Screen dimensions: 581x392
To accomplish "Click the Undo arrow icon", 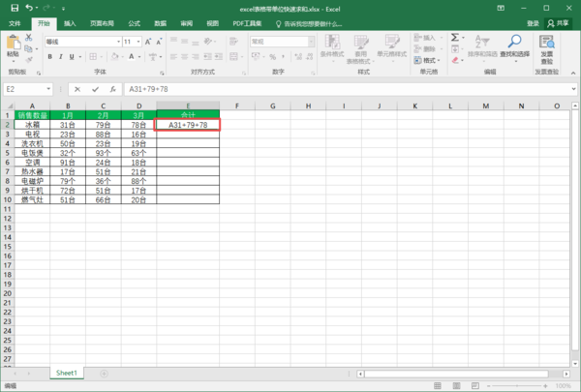I will pos(29,8).
